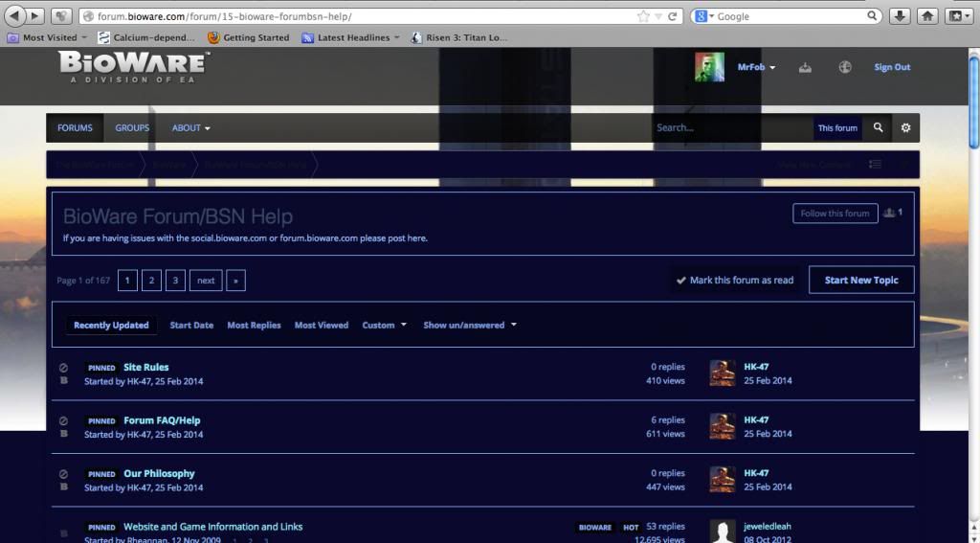
Task: Open the notifications globe icon
Action: [845, 68]
